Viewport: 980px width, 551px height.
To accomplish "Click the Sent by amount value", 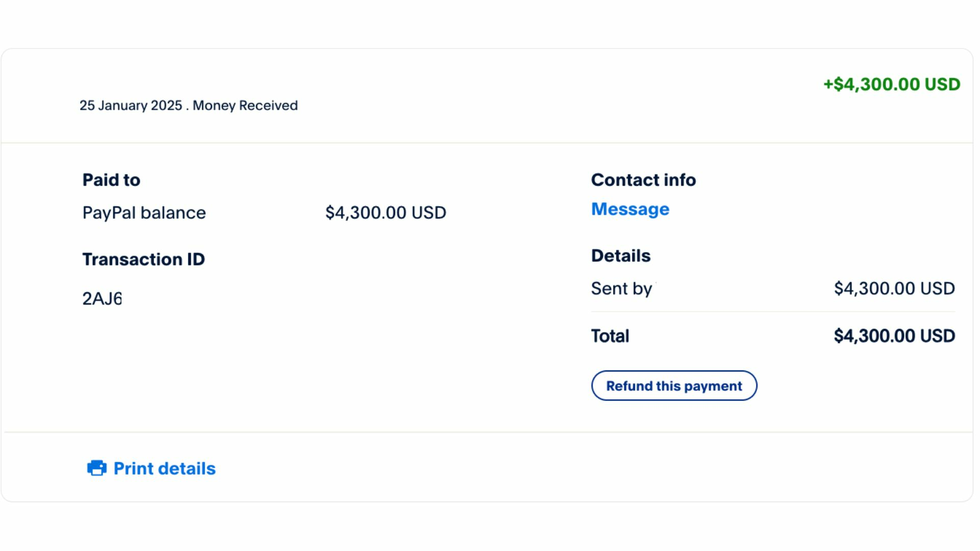I will coord(894,289).
